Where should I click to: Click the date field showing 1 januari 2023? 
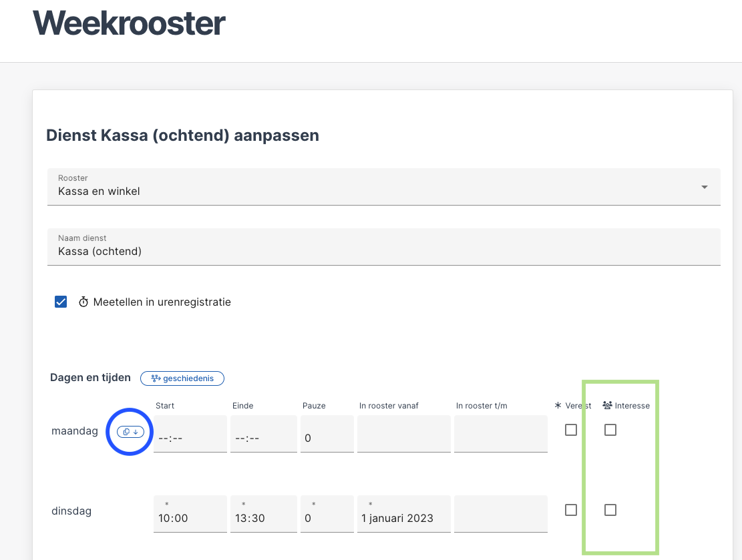[x=403, y=514]
